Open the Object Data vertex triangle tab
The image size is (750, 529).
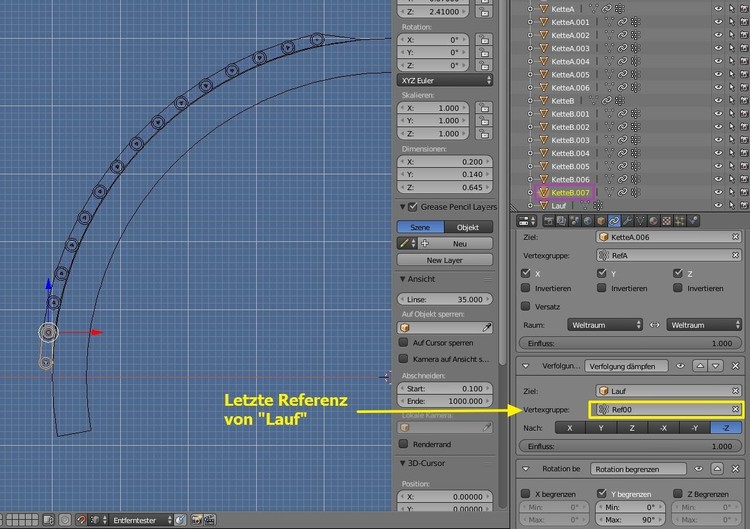tap(640, 221)
